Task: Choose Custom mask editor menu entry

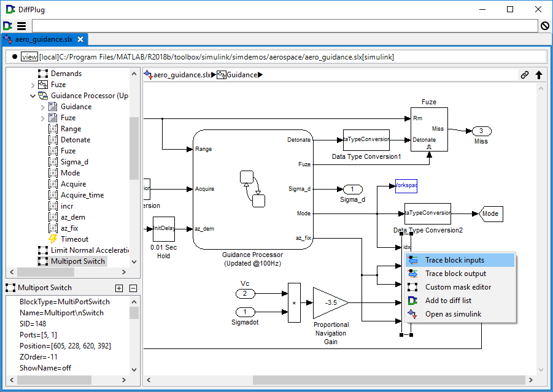Action: tap(460, 287)
